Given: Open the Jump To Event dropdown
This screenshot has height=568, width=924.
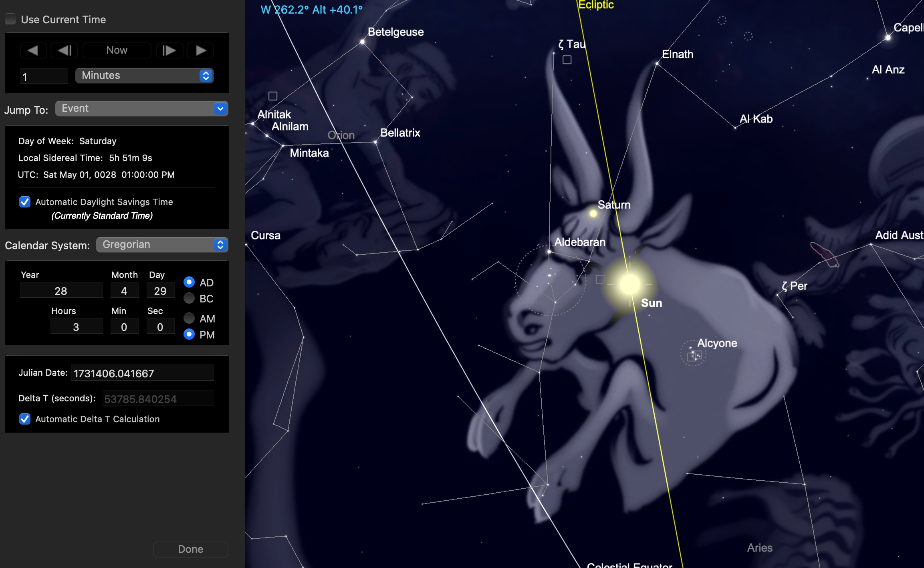Looking at the screenshot, I should pos(141,109).
